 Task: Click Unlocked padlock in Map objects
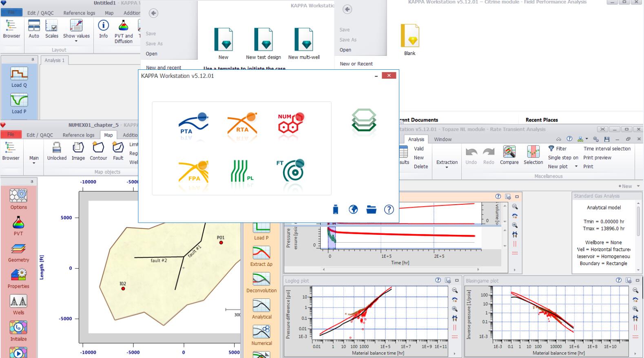57,151
